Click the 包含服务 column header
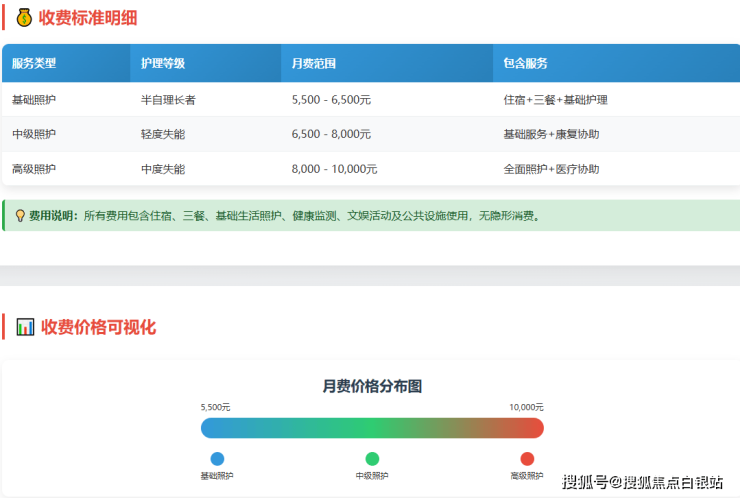This screenshot has width=740, height=498. point(526,63)
